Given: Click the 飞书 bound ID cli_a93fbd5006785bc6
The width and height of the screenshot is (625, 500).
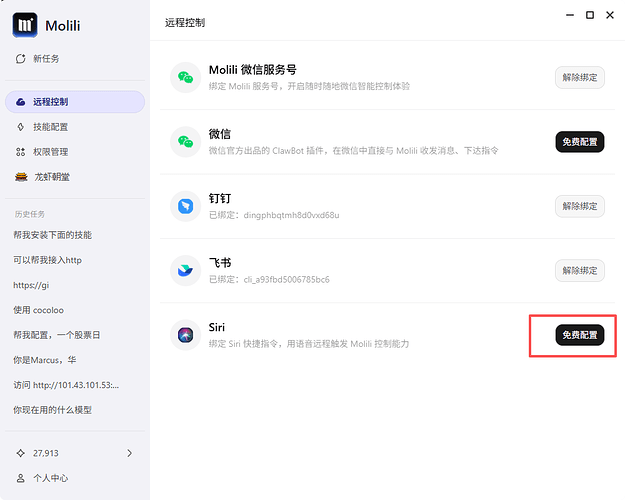Looking at the screenshot, I should tap(287, 280).
